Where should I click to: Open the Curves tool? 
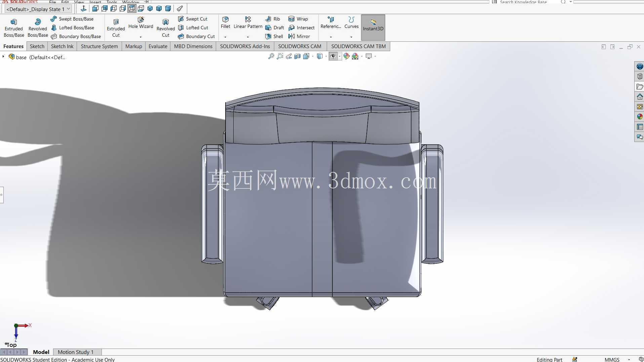352,23
